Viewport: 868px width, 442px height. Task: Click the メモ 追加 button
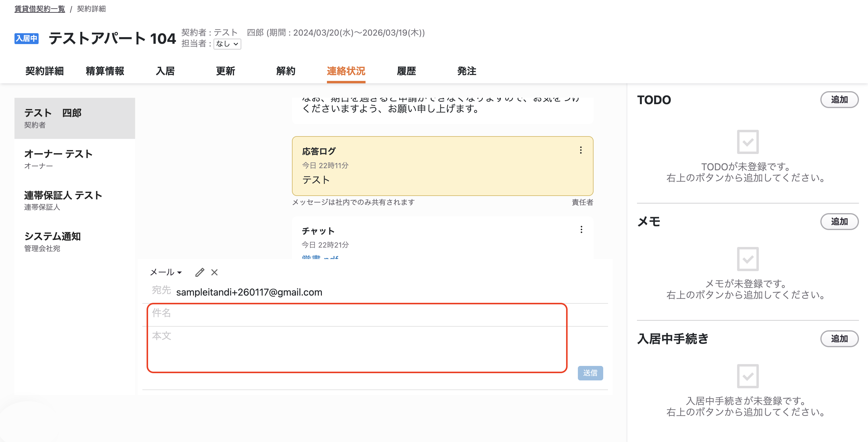tap(839, 222)
